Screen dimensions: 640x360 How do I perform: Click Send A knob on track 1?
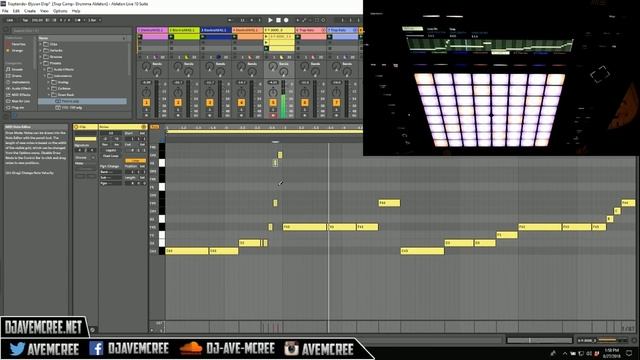(x=146, y=66)
